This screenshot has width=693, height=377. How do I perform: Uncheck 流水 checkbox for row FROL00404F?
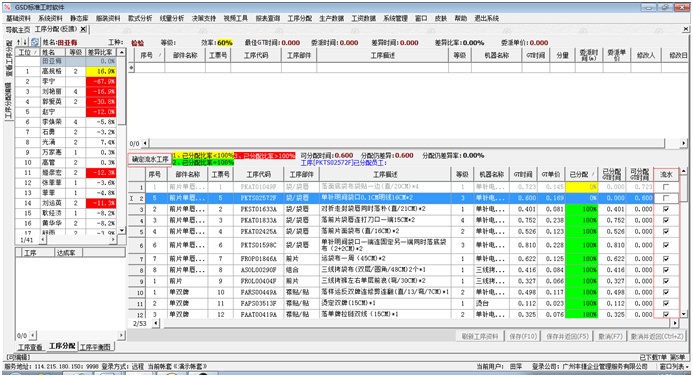(666, 281)
